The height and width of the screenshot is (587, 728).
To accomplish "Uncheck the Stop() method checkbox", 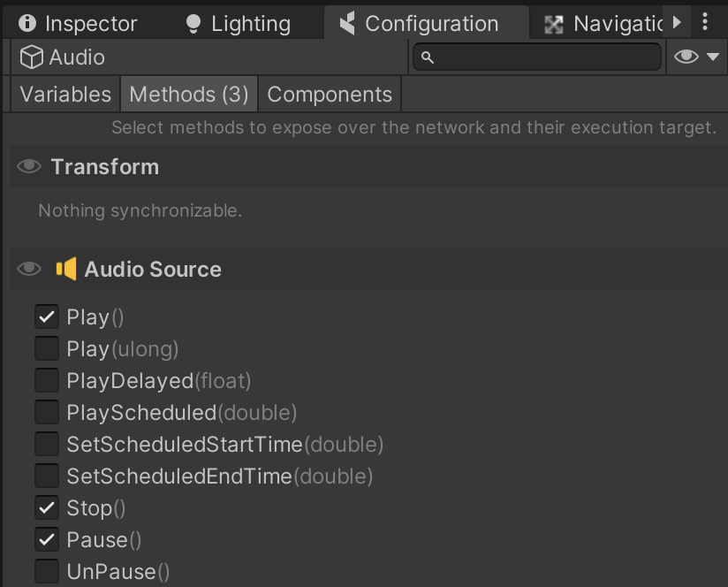I will click(47, 507).
